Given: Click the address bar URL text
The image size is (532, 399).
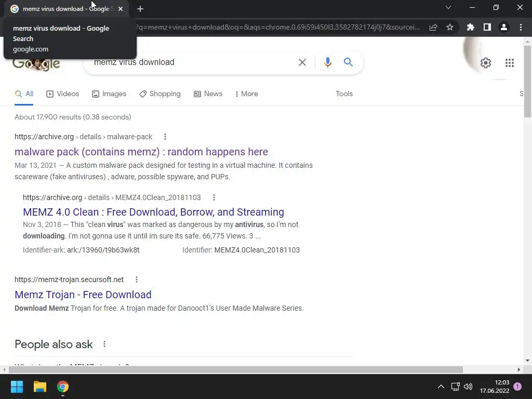Looking at the screenshot, I should point(277,27).
